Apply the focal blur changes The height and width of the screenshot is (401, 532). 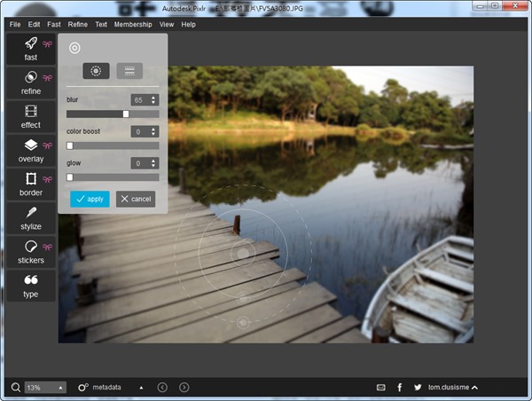[90, 199]
